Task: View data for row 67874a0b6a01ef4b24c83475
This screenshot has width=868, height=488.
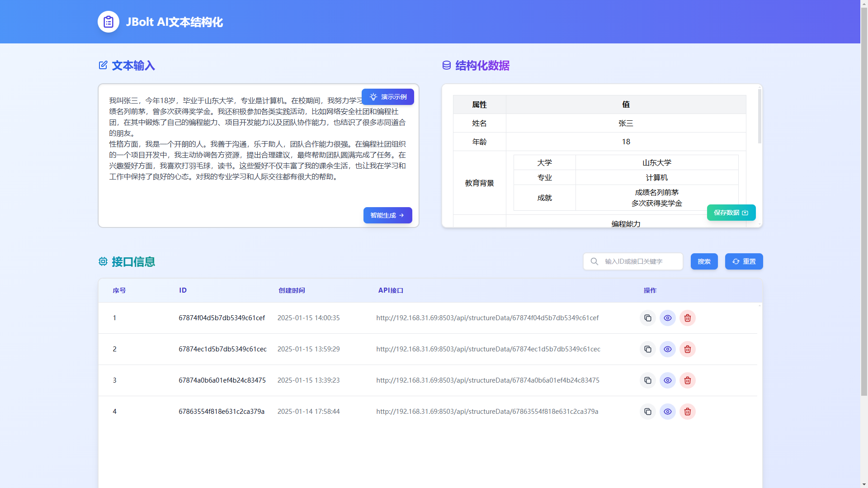Action: click(x=668, y=380)
